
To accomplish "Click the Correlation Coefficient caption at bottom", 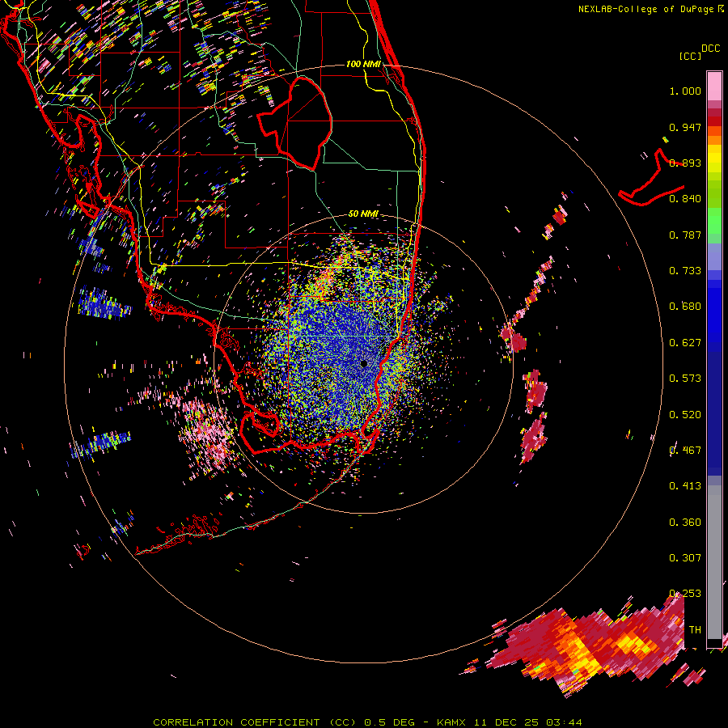I will tap(367, 722).
